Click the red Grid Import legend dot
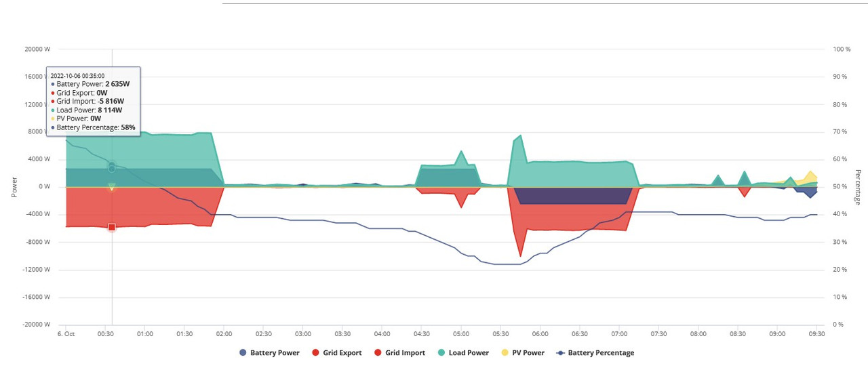This screenshot has width=868, height=372. click(x=378, y=353)
